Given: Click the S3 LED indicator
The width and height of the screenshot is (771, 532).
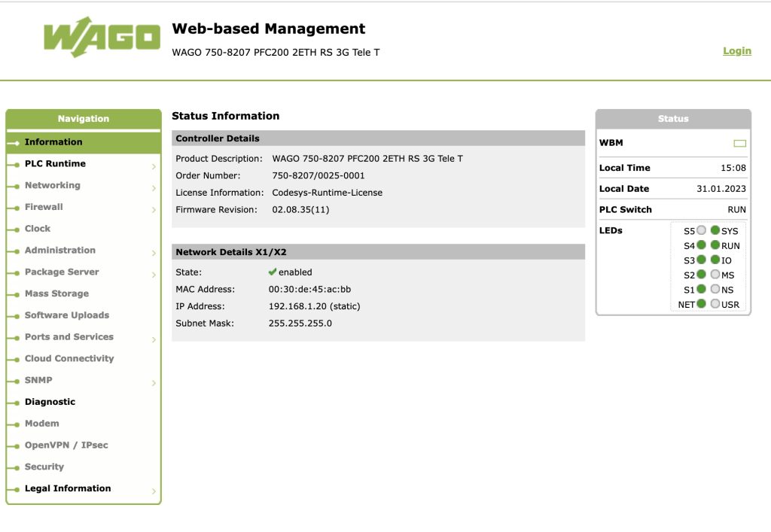Looking at the screenshot, I should 701,260.
